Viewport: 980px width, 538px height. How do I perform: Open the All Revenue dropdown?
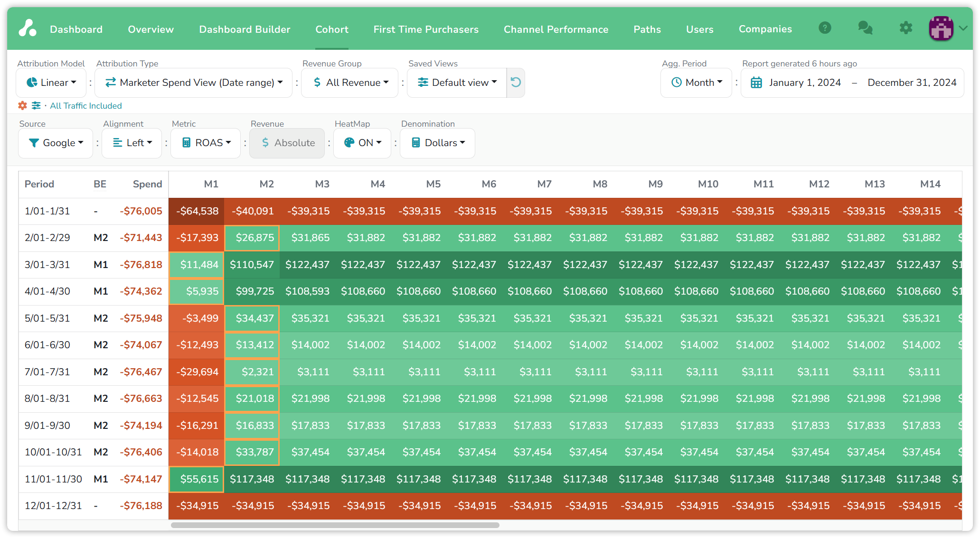(350, 83)
